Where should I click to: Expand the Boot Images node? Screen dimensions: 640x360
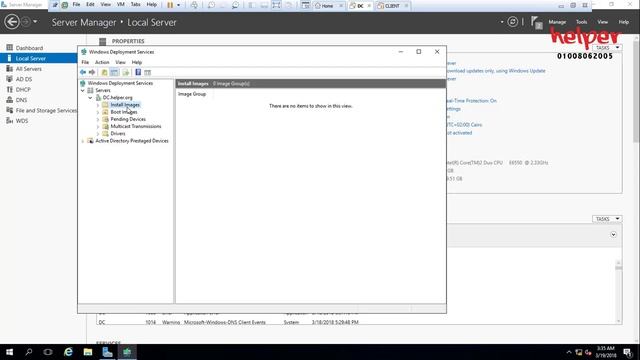click(x=98, y=112)
